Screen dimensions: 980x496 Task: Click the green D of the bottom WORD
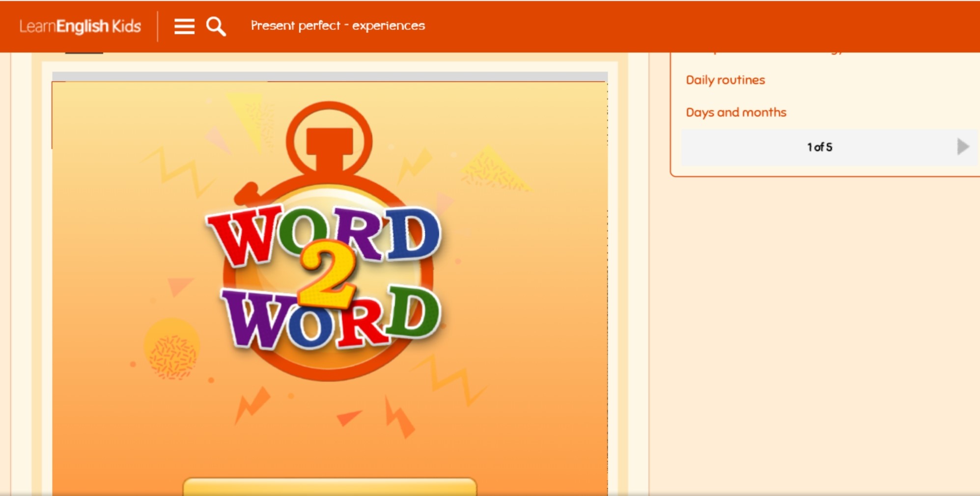[x=412, y=313]
